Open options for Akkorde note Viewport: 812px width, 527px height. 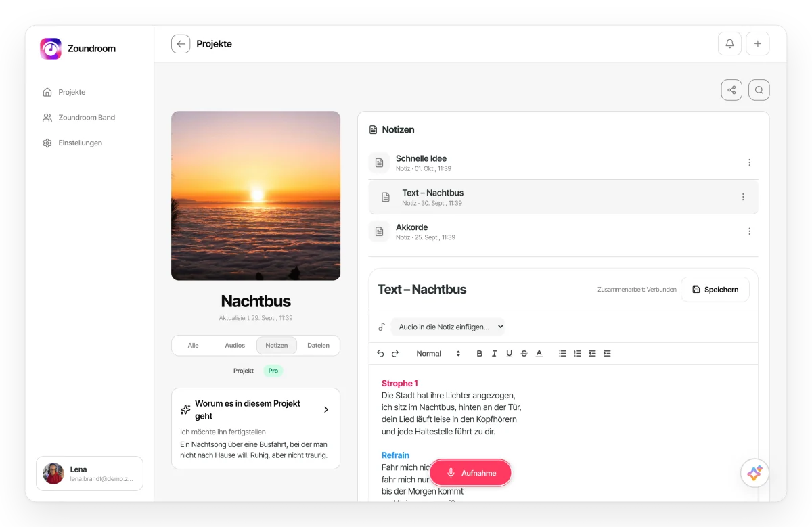(x=749, y=231)
